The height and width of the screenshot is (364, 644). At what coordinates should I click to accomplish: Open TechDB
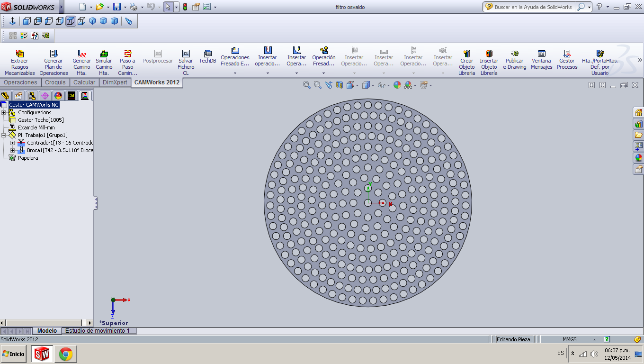pos(207,56)
